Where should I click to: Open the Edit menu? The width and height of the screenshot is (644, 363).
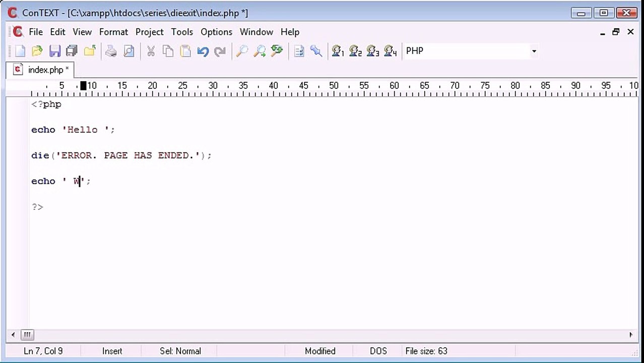pyautogui.click(x=57, y=32)
